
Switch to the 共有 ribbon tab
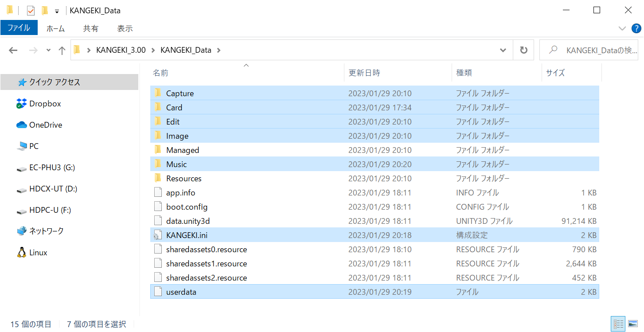(x=91, y=28)
